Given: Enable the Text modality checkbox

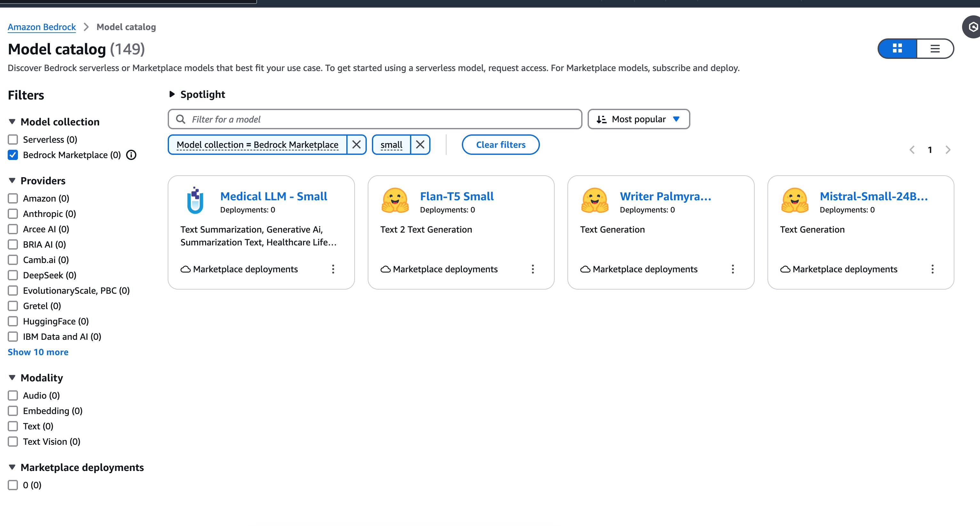Looking at the screenshot, I should (x=13, y=426).
